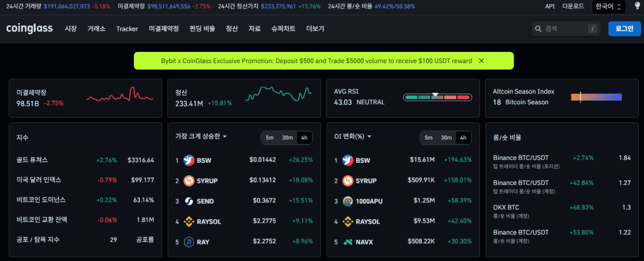Open the 시장 menu
This screenshot has height=261, width=644.
(70, 29)
